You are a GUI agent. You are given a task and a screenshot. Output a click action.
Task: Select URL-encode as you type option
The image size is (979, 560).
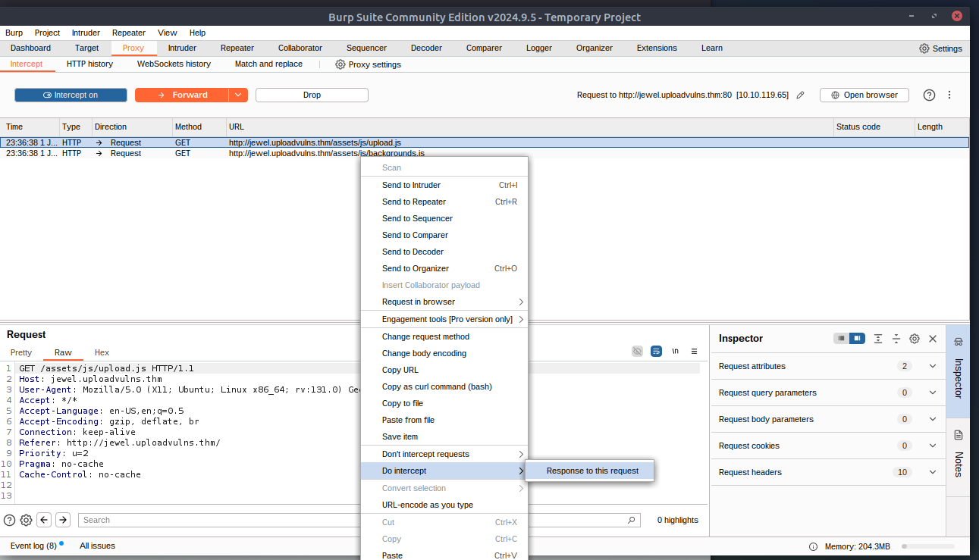(444, 505)
